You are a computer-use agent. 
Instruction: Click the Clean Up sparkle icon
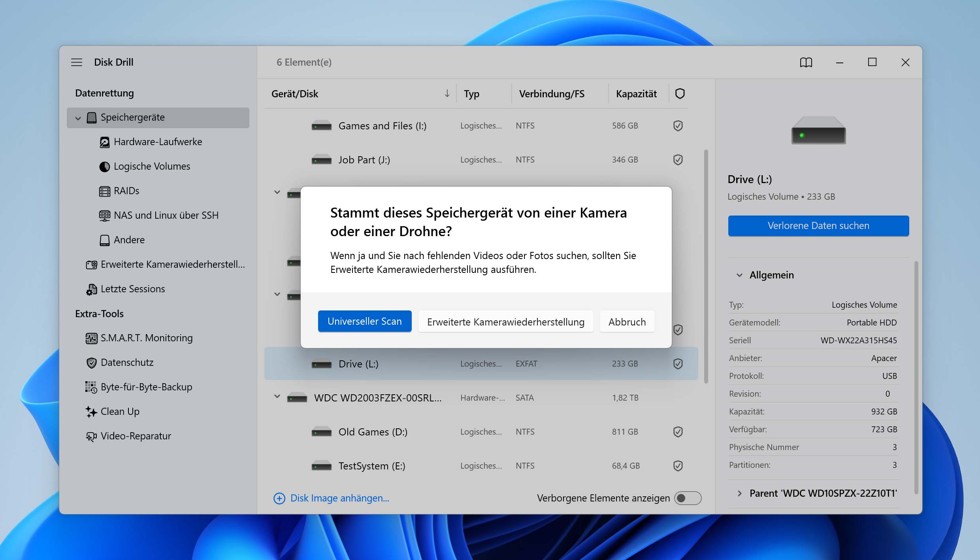click(x=91, y=412)
